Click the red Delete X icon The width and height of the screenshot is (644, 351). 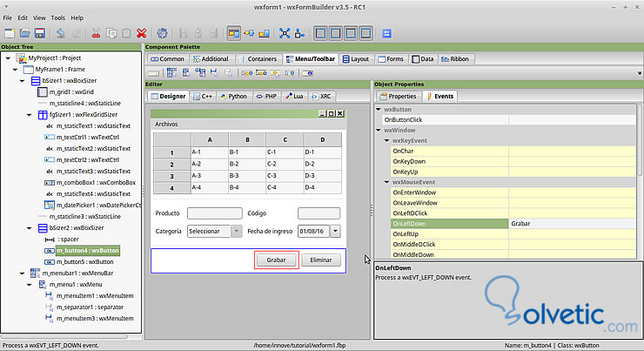pyautogui.click(x=141, y=33)
